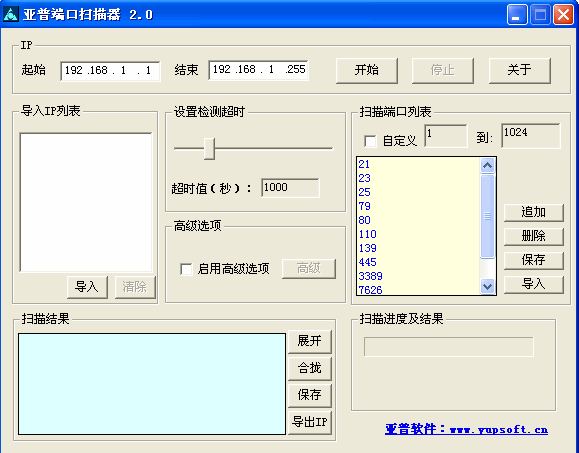579x453 pixels.
Task: Select port 3389 in the port list
Action: click(x=418, y=277)
